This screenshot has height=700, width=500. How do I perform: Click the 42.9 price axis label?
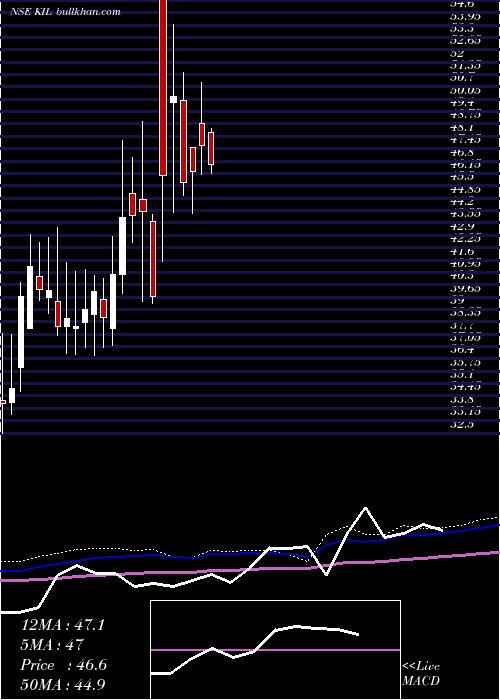pyautogui.click(x=461, y=227)
